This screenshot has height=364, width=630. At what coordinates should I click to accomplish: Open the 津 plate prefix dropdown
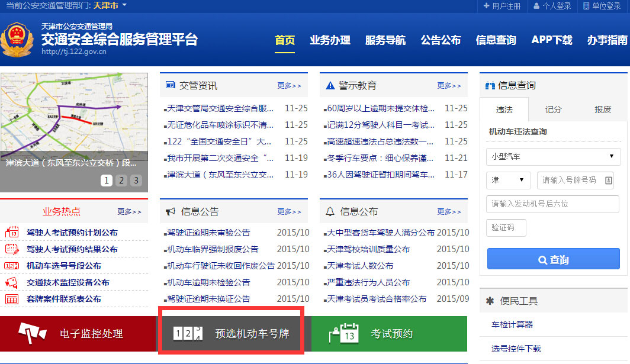tap(508, 180)
